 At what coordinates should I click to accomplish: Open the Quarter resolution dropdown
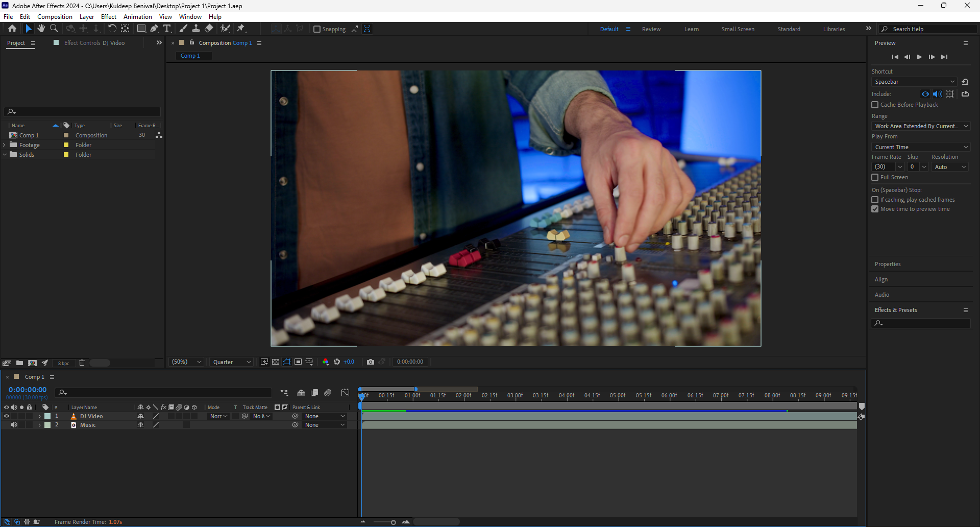[232, 362]
